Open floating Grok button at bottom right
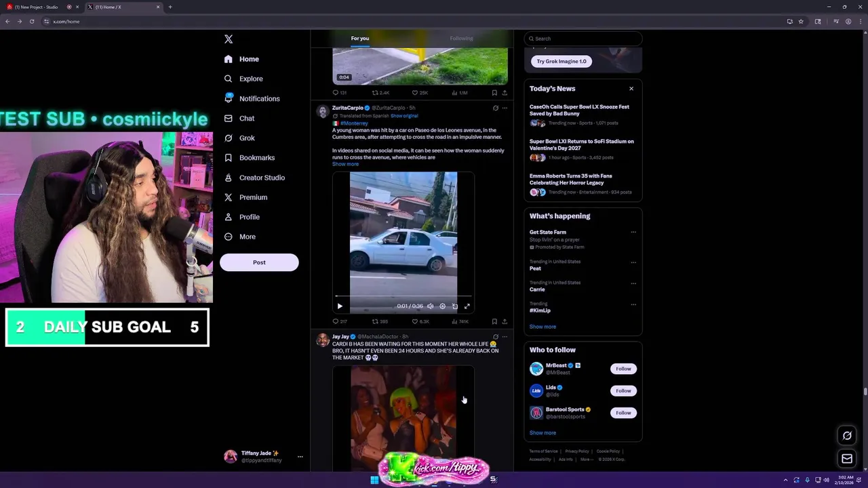 coord(847,436)
